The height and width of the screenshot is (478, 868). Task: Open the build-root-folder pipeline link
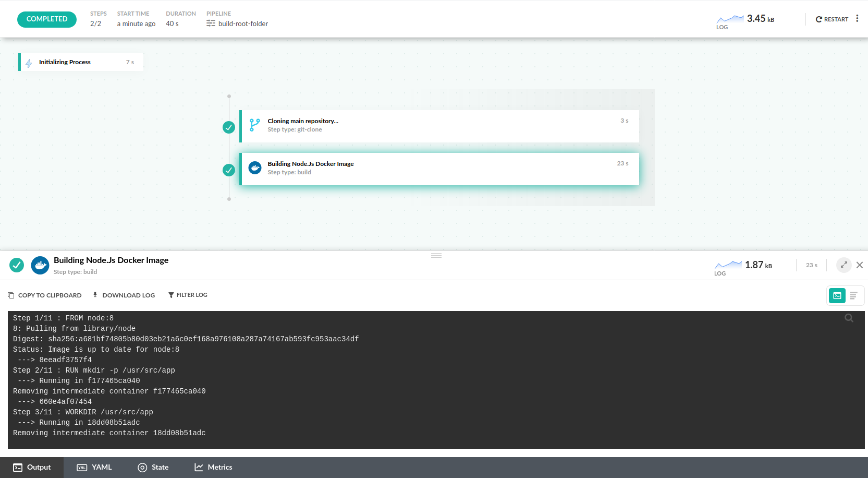coord(242,24)
